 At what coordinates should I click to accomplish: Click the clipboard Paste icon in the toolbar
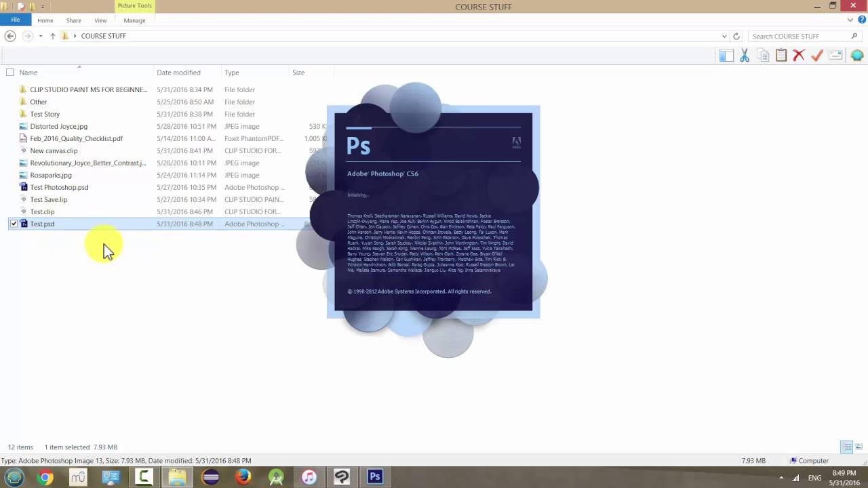pos(781,56)
